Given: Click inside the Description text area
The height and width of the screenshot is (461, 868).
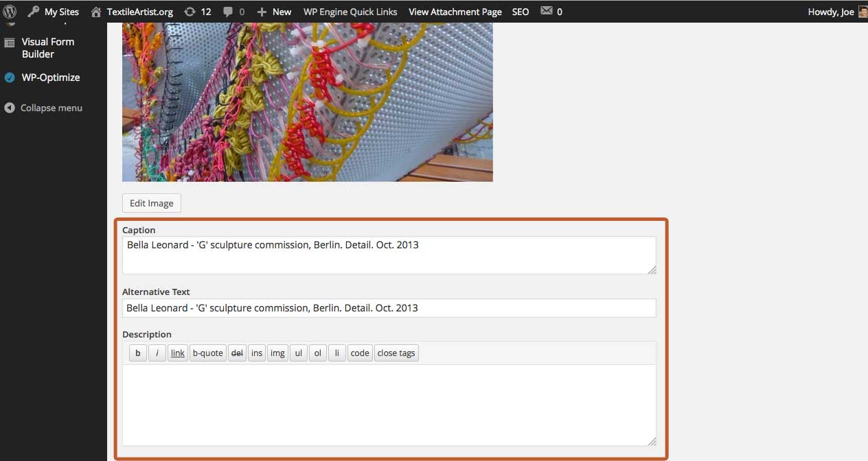Looking at the screenshot, I should pyautogui.click(x=389, y=405).
